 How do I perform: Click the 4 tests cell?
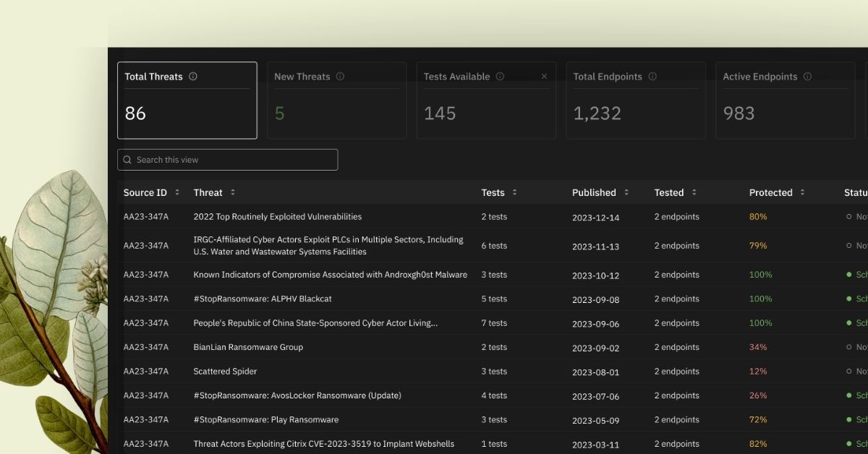point(494,395)
